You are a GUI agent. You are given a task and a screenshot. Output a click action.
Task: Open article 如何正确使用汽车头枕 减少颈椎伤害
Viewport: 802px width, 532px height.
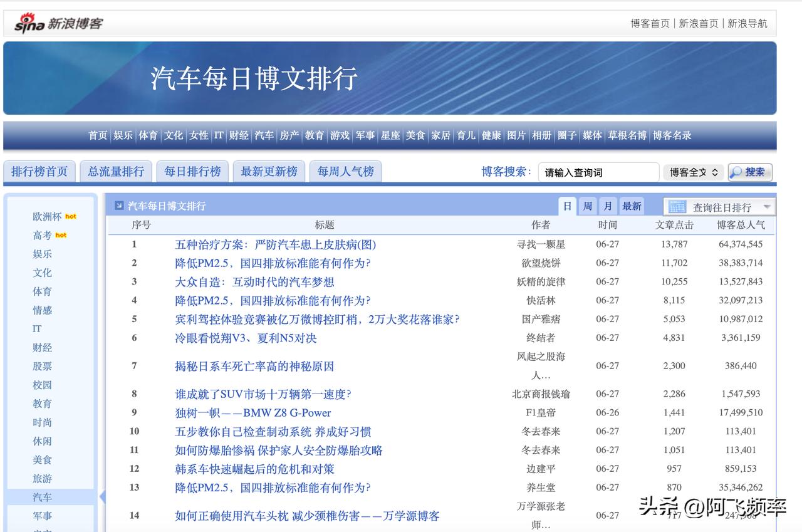click(x=307, y=516)
